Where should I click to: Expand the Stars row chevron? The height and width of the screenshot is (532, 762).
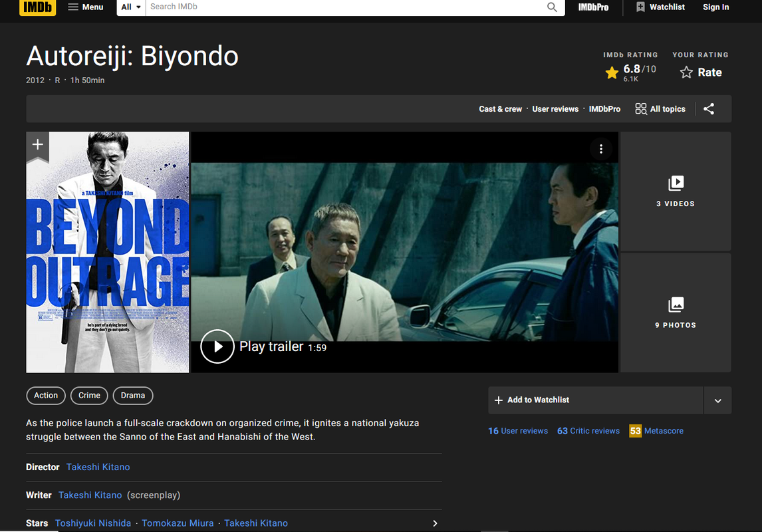435,523
